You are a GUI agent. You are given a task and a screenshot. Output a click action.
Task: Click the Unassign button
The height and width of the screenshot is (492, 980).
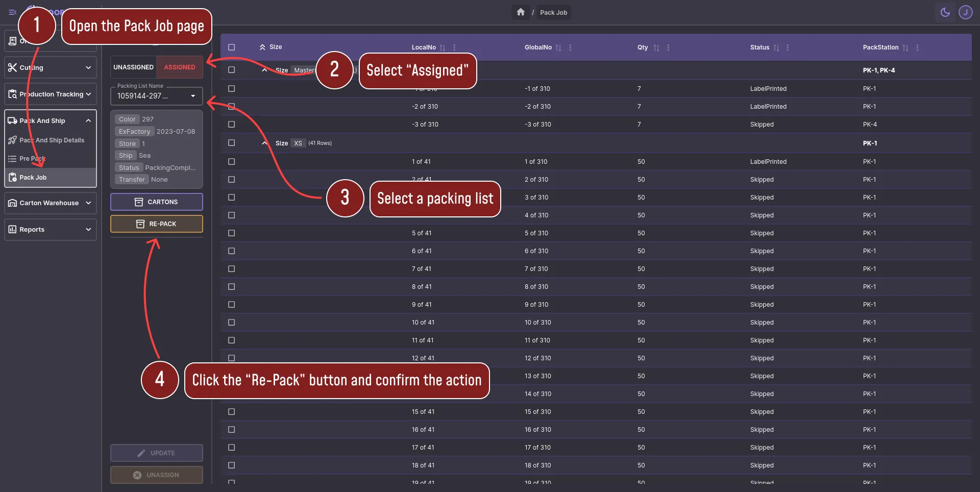pos(156,475)
